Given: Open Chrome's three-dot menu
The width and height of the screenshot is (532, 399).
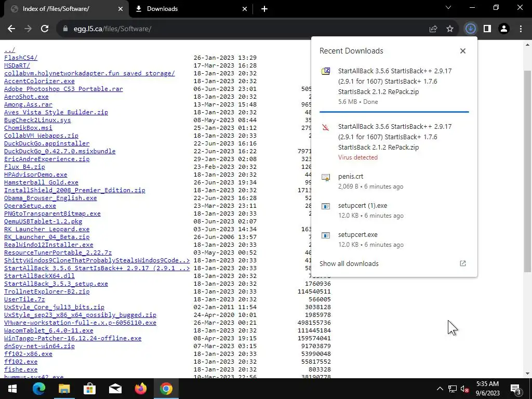Looking at the screenshot, I should 521,29.
